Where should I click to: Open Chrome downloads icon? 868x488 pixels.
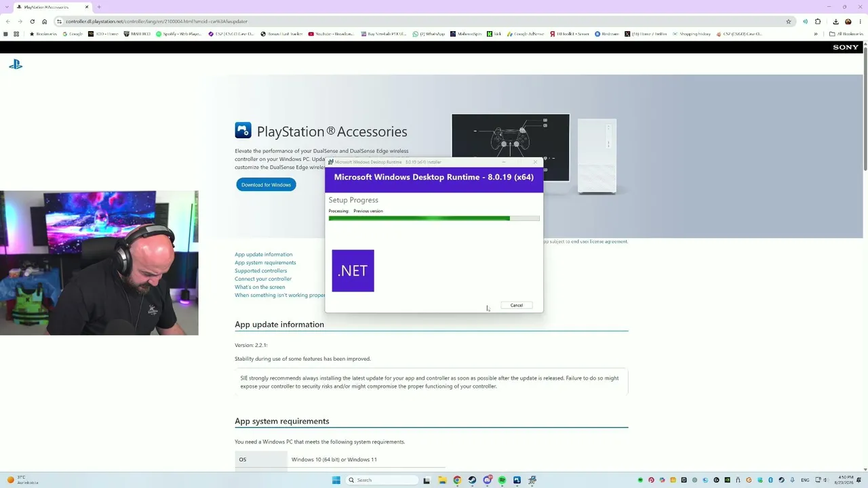[835, 21]
